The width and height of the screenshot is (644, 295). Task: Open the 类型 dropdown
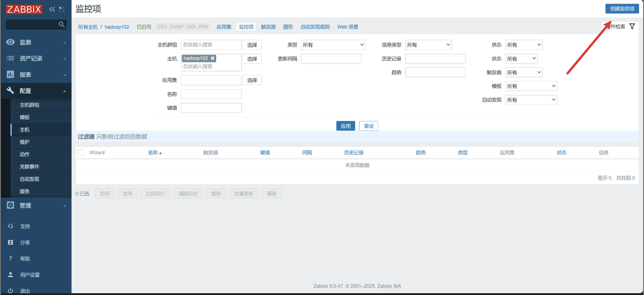333,45
